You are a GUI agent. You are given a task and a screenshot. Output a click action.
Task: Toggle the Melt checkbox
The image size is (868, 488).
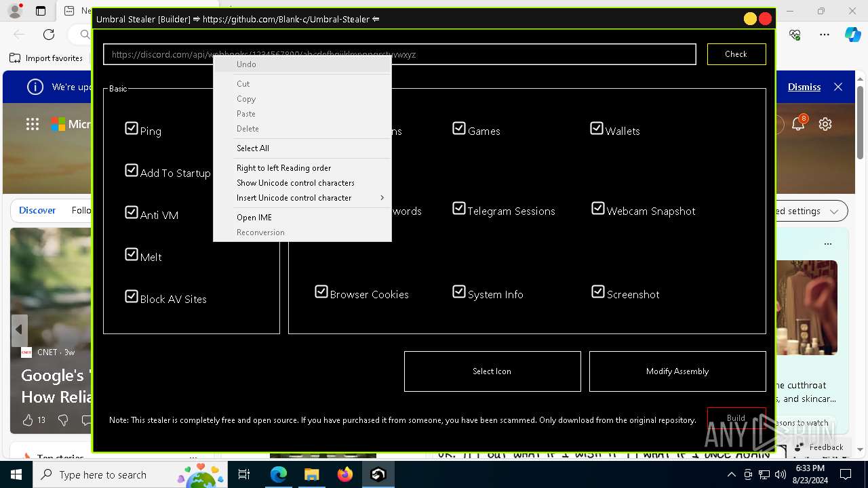pos(132,254)
